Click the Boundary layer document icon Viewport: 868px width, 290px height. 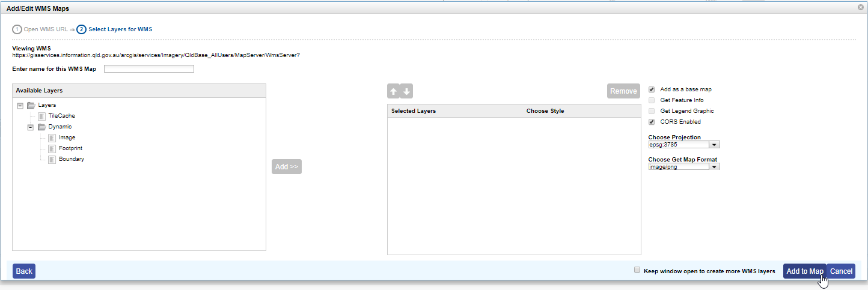52,159
